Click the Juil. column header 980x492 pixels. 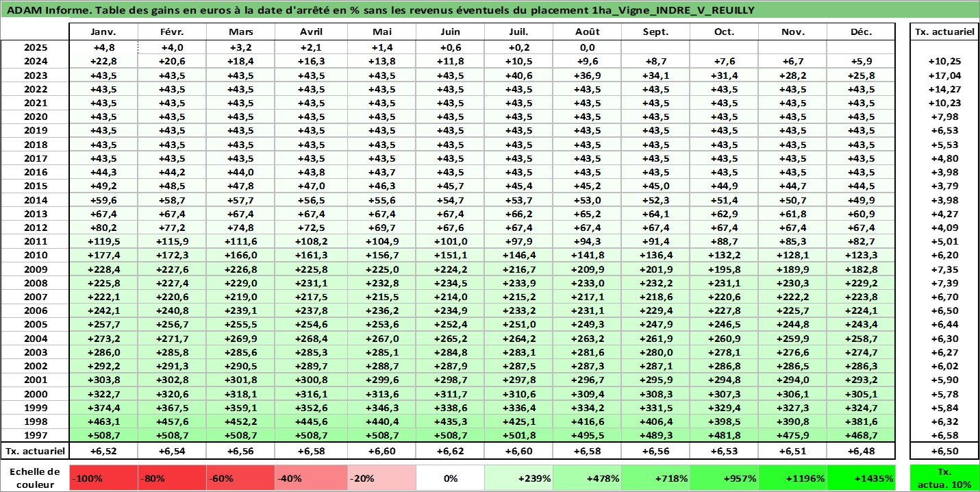518,32
